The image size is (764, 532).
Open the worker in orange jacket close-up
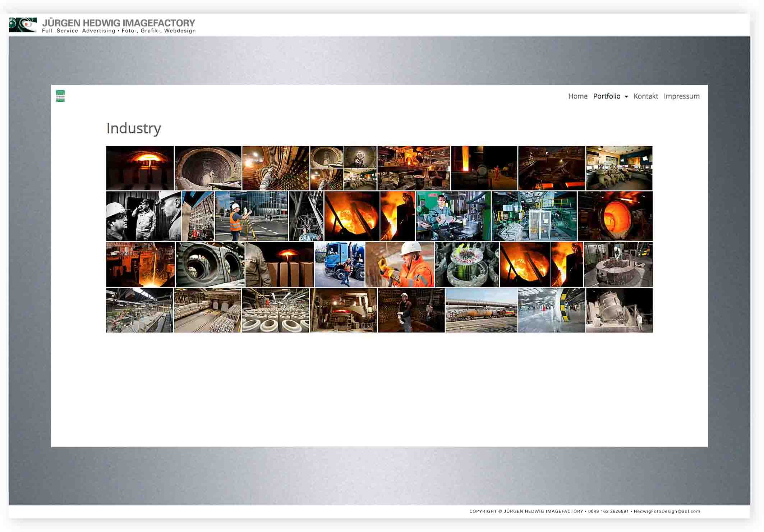[400, 265]
